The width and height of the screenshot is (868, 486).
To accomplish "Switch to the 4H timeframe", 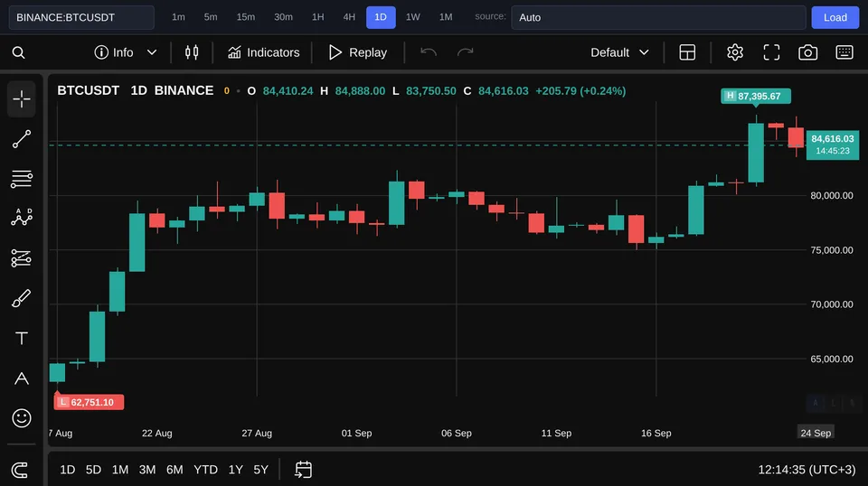I will (349, 17).
